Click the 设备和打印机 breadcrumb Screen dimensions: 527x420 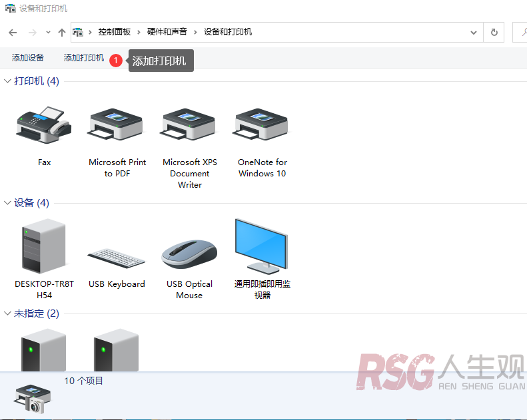228,32
